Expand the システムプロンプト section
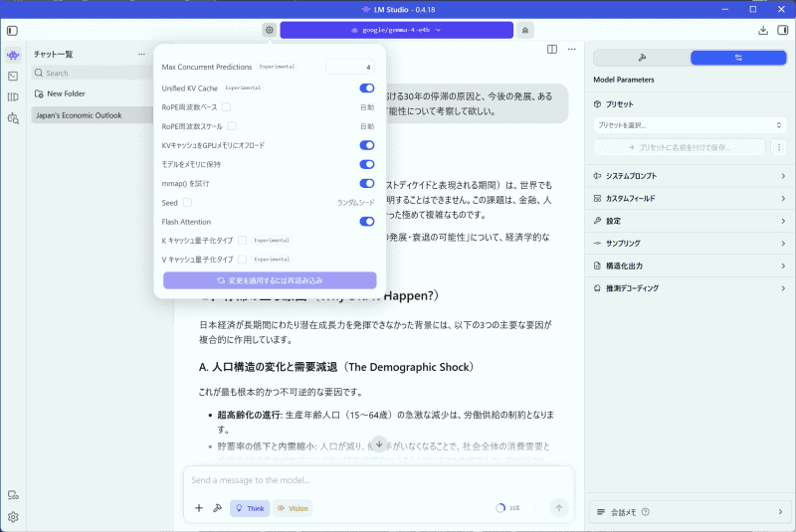The width and height of the screenshot is (796, 532). coord(690,176)
